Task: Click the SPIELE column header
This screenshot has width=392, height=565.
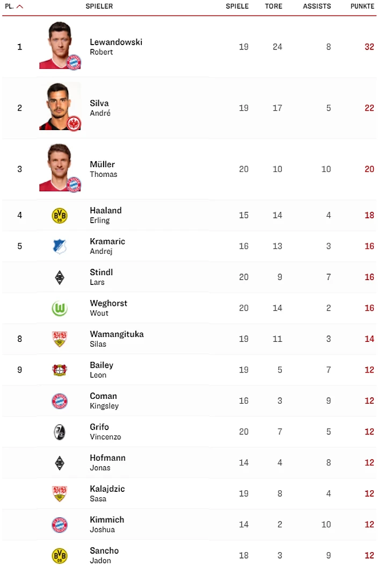Action: coord(237,6)
